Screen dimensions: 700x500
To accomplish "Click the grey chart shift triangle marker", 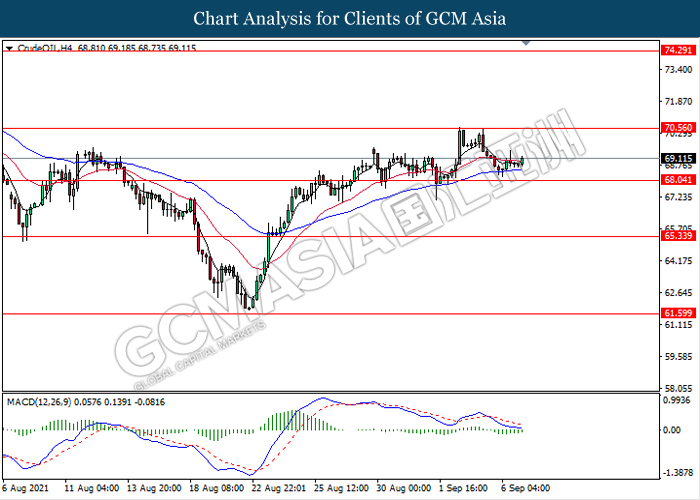I will [526, 43].
